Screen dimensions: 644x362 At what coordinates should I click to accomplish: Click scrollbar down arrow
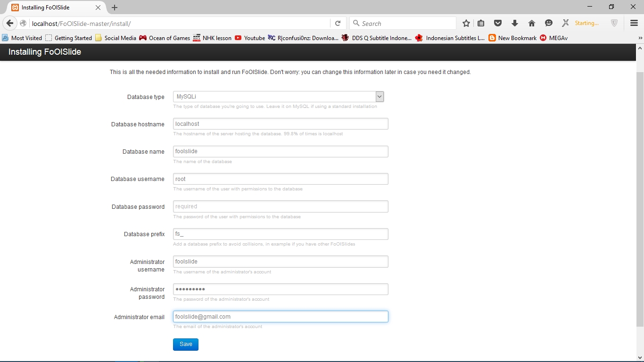tap(640, 358)
